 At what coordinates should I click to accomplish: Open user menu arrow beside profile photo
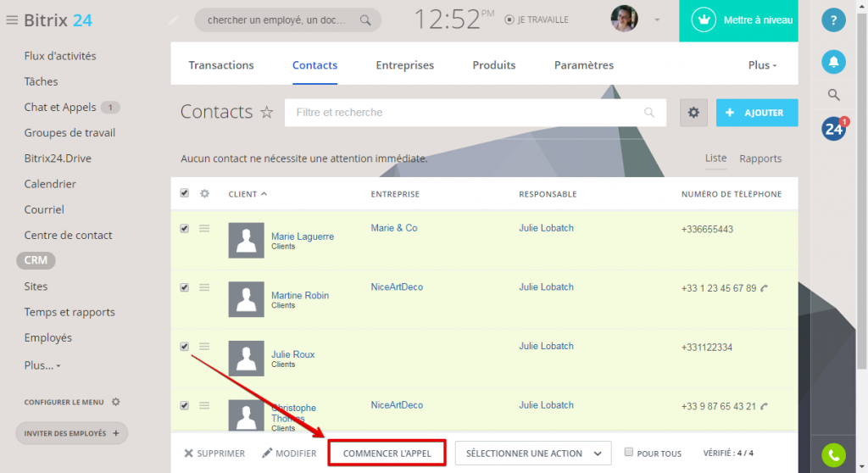pos(657,20)
